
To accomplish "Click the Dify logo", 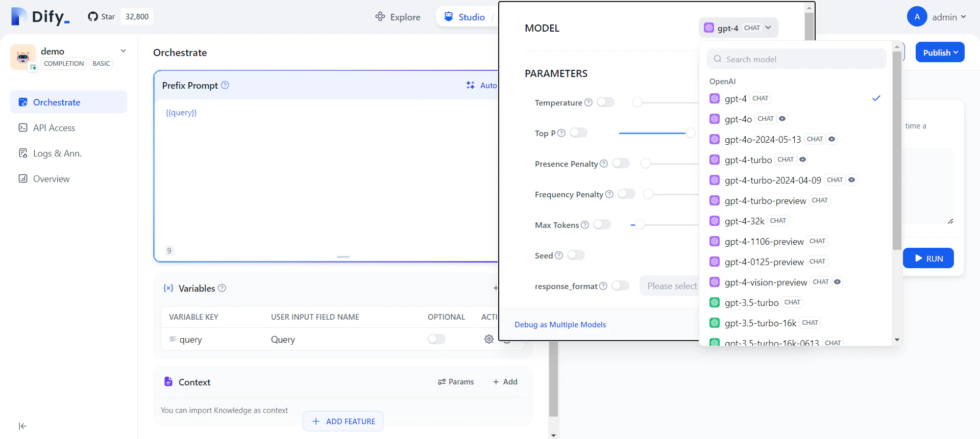I will coord(40,17).
